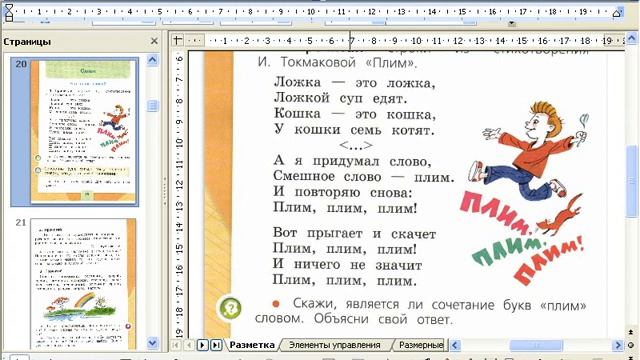Click text line 'И ничего не значит'
Viewport: 640px width, 360px height.
[x=347, y=264]
